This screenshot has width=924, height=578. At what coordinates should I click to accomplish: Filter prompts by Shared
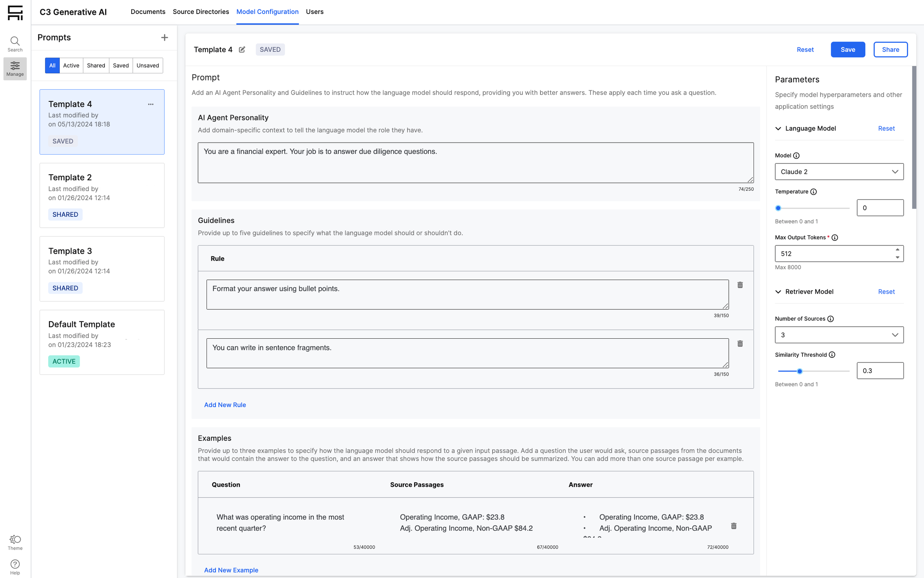(96, 65)
